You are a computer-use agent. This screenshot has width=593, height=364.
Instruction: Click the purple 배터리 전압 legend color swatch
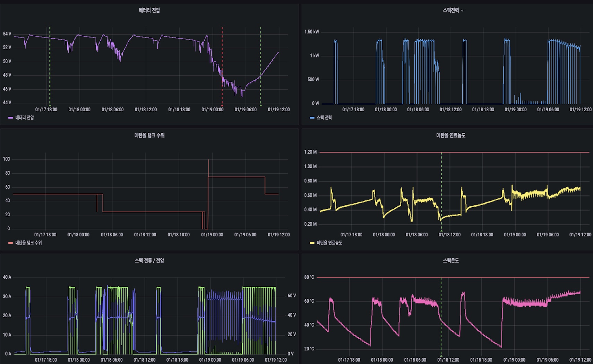tap(11, 118)
